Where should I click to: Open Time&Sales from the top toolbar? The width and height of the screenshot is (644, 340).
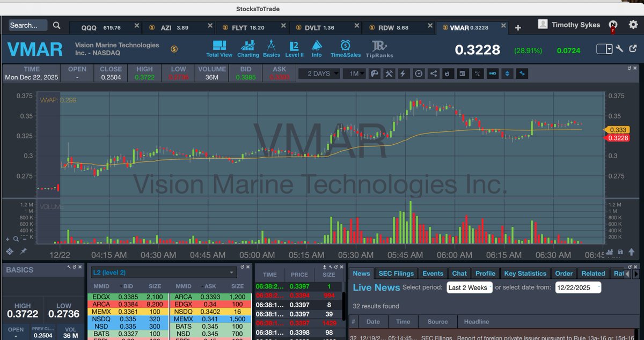click(346, 49)
